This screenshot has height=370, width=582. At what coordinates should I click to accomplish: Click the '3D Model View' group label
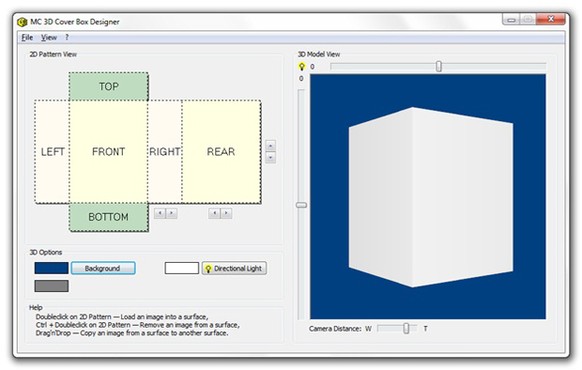[x=319, y=54]
